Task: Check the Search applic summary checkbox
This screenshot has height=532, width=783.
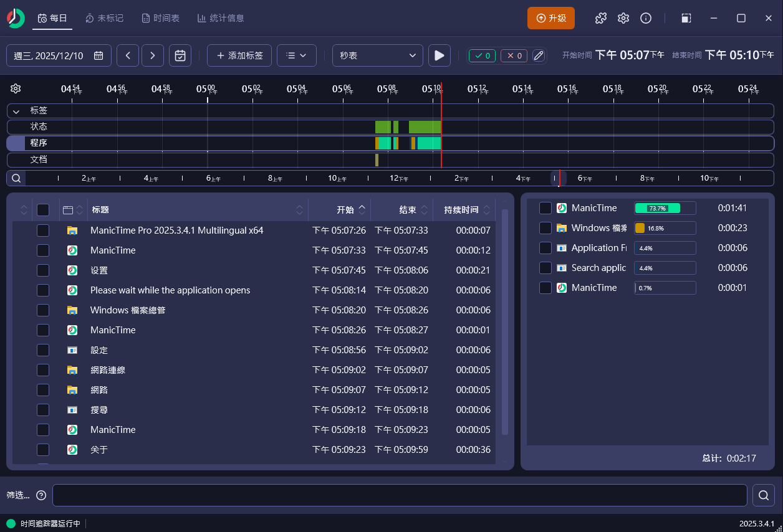Action: coord(545,268)
